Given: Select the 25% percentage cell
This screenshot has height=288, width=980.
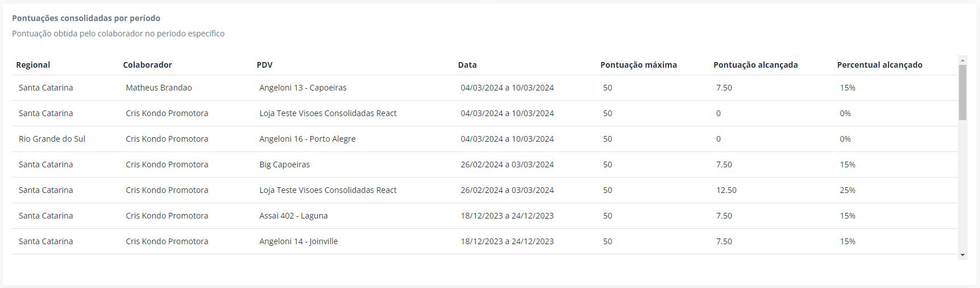Looking at the screenshot, I should pyautogui.click(x=848, y=190).
